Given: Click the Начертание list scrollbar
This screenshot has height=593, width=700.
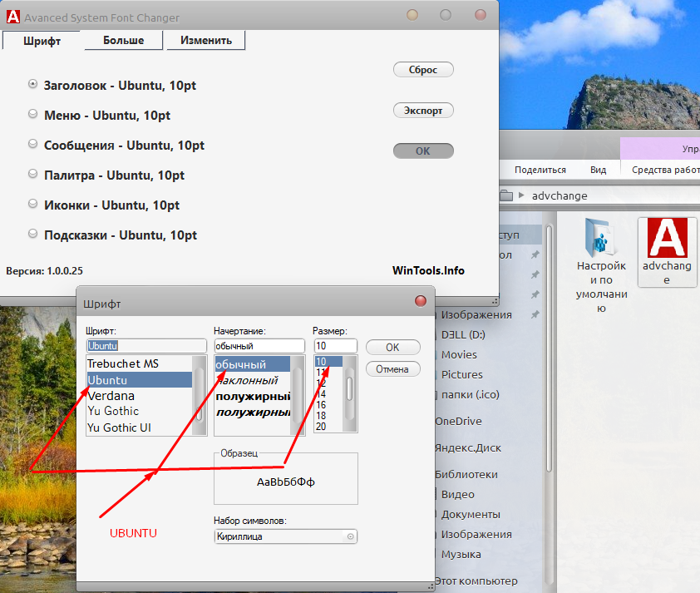Looking at the screenshot, I should pos(297,395).
